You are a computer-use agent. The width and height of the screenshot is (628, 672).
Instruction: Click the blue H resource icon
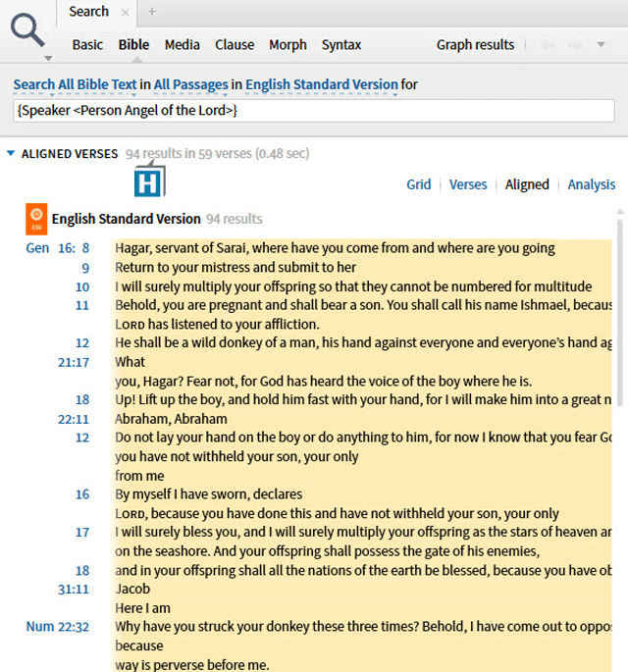pos(149,182)
